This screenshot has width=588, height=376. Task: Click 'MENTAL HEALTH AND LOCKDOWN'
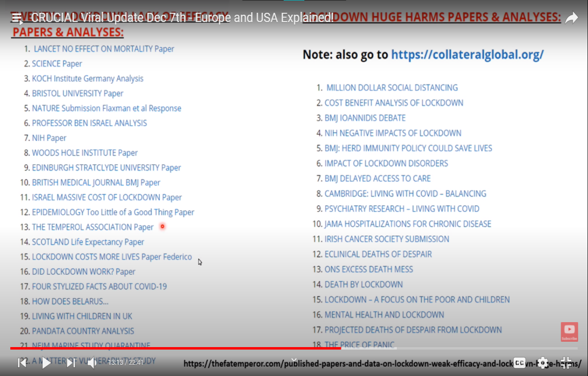384,315
